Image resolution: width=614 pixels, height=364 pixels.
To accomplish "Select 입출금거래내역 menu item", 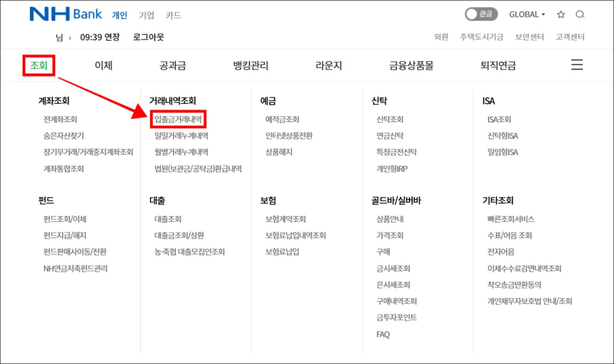I will pos(177,119).
